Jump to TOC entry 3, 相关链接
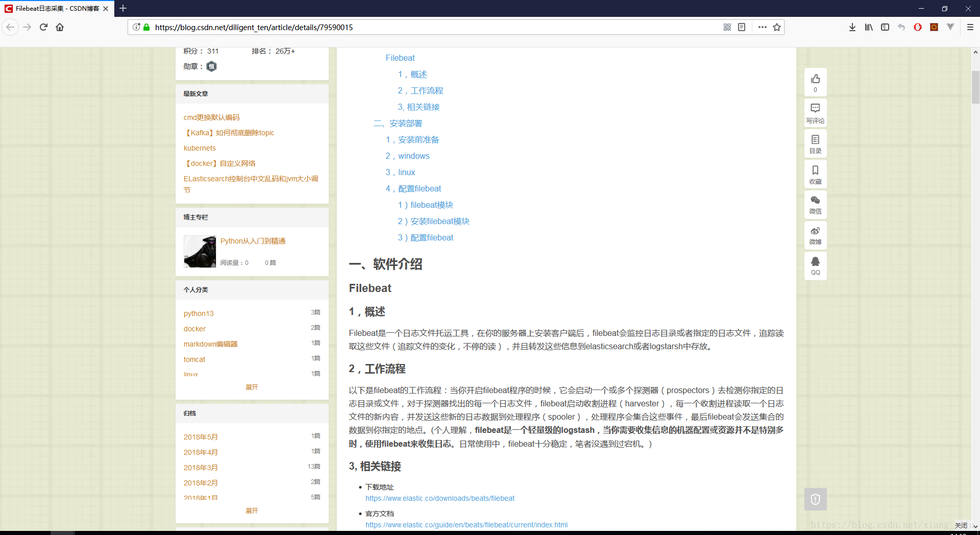The image size is (980, 535). [419, 107]
